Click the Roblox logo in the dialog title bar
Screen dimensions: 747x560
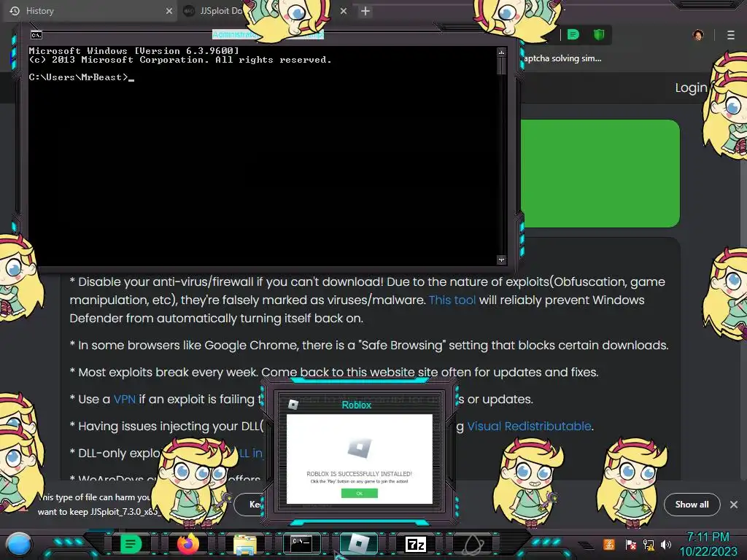click(293, 404)
